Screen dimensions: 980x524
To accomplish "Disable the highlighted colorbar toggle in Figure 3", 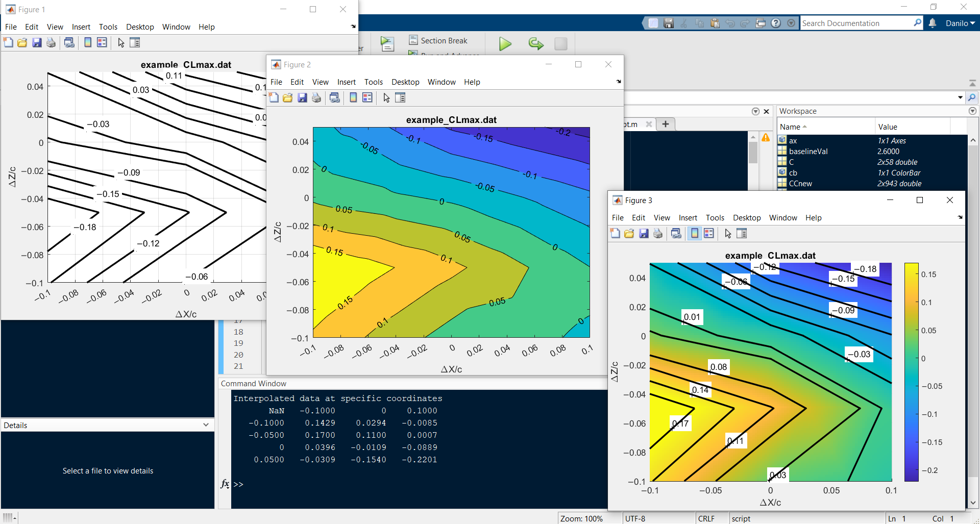I will [695, 233].
